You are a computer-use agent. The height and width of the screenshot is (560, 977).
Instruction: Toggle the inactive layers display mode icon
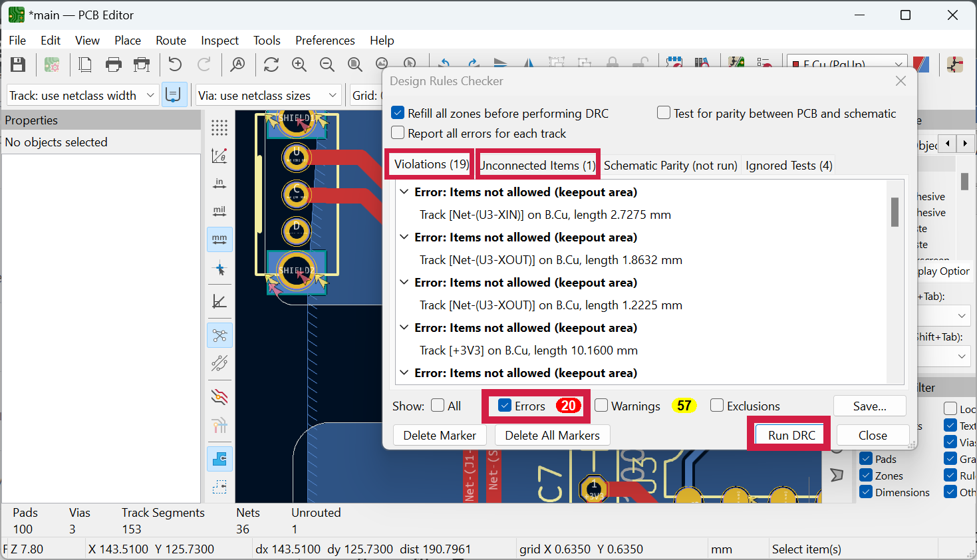tap(219, 397)
